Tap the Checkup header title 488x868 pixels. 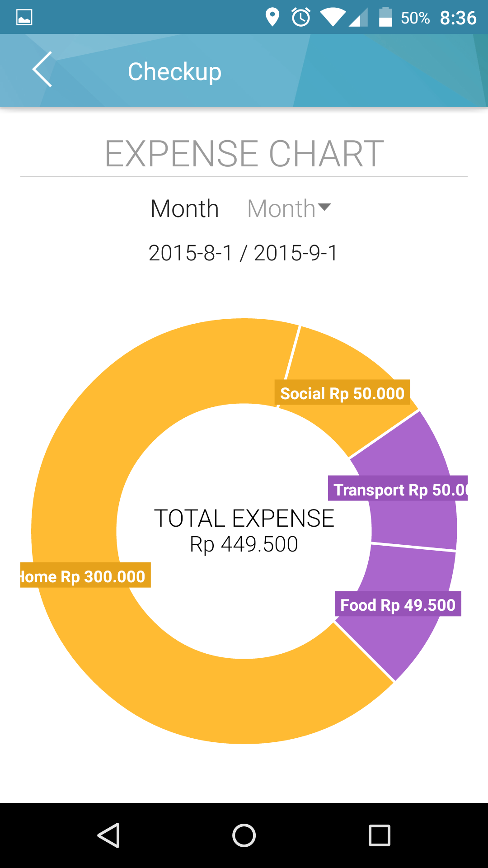tap(174, 71)
